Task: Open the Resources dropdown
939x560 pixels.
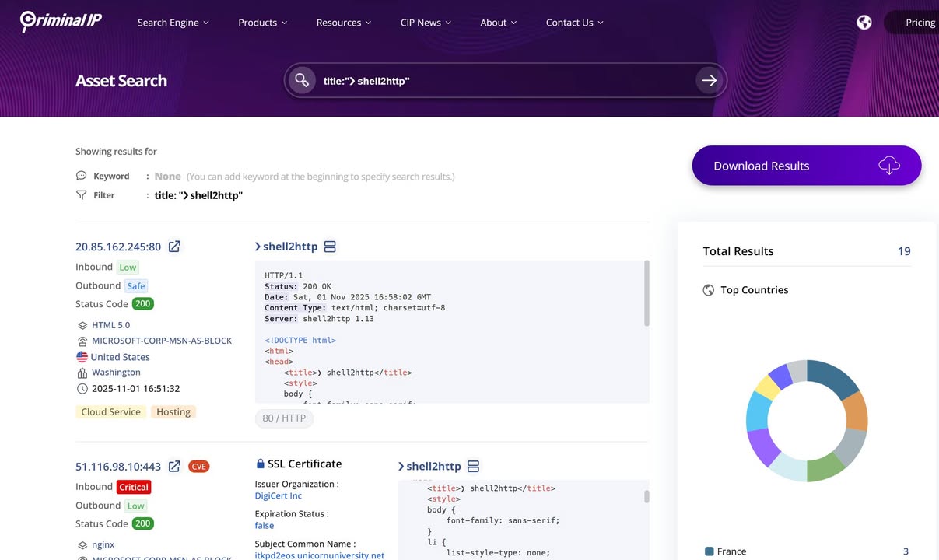Action: [x=343, y=22]
